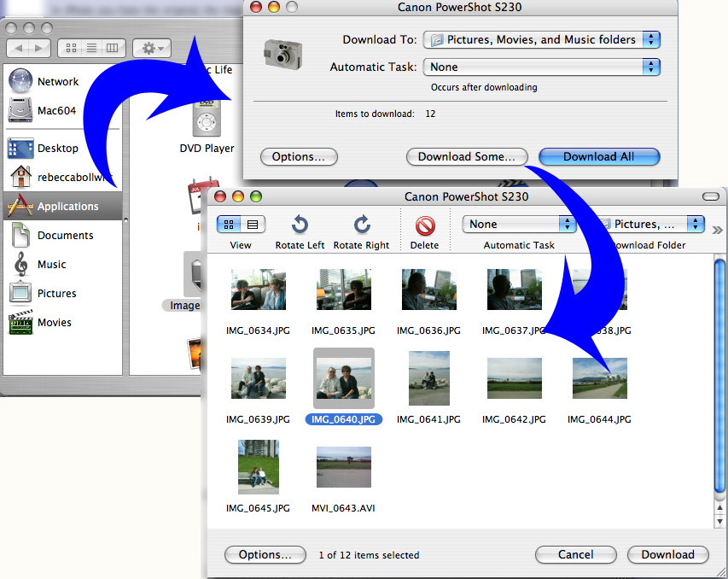
Task: Toggle the toolbar pill button in title bar
Action: 711,196
